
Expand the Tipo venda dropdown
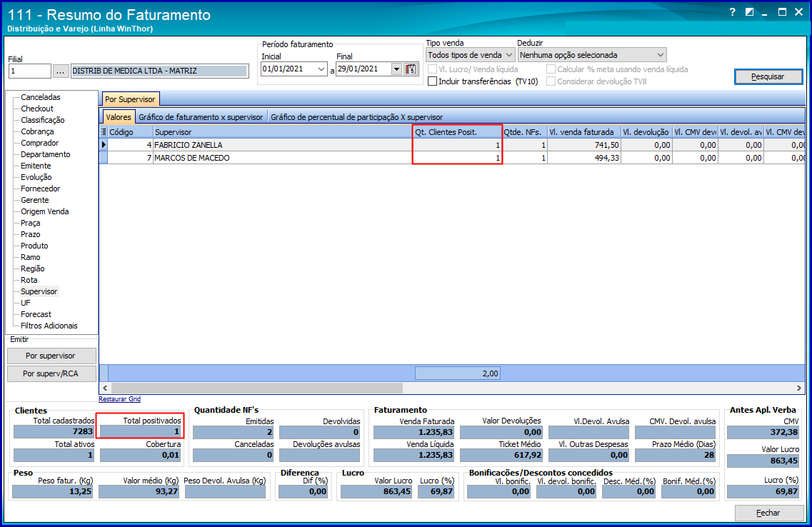[508, 55]
